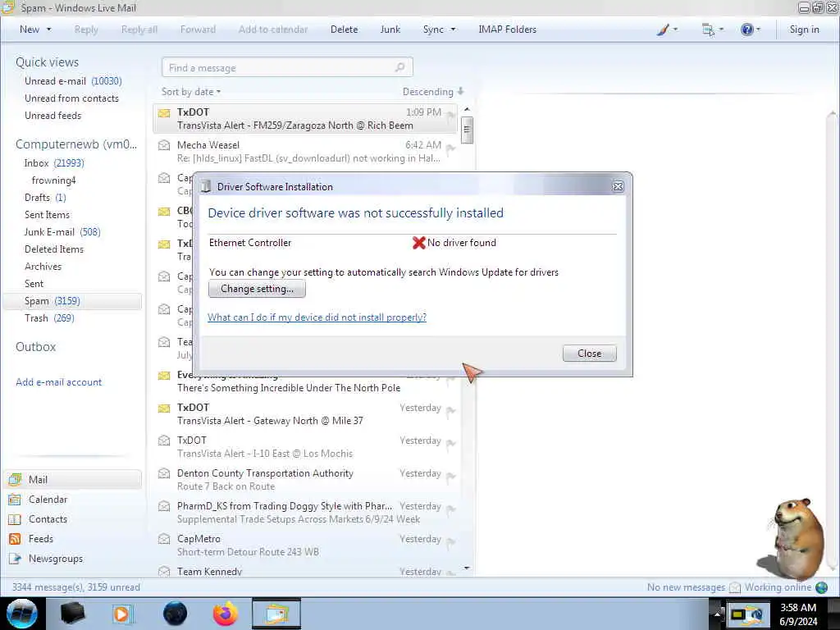Open the Trash folder
The height and width of the screenshot is (630, 840).
pyautogui.click(x=49, y=317)
